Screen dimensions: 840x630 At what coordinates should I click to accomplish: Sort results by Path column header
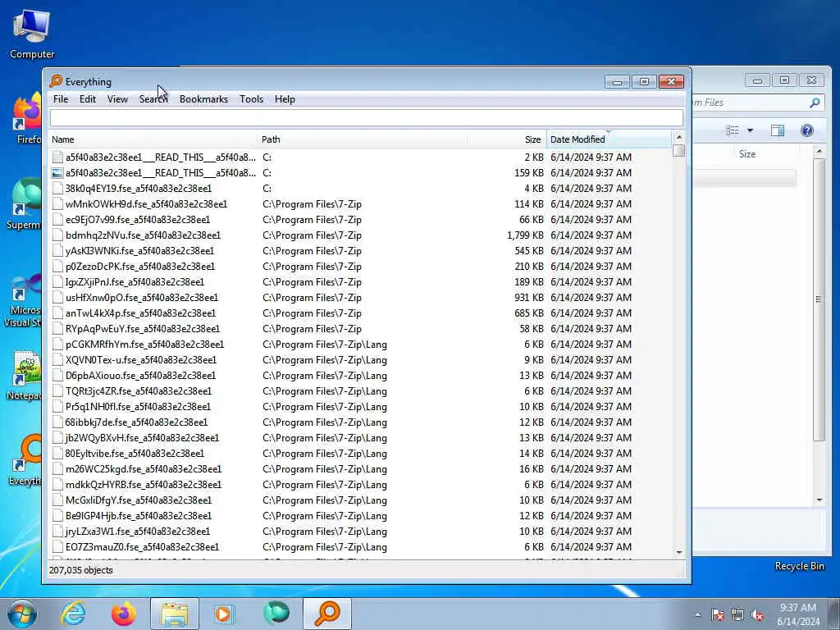click(x=362, y=139)
